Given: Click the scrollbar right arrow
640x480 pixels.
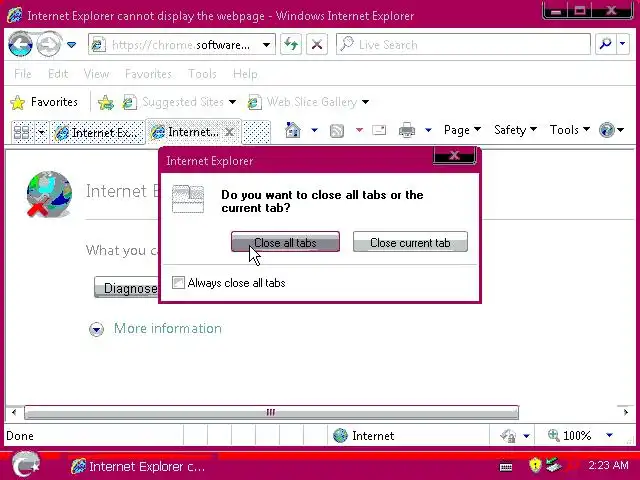Looking at the screenshot, I should point(626,412).
